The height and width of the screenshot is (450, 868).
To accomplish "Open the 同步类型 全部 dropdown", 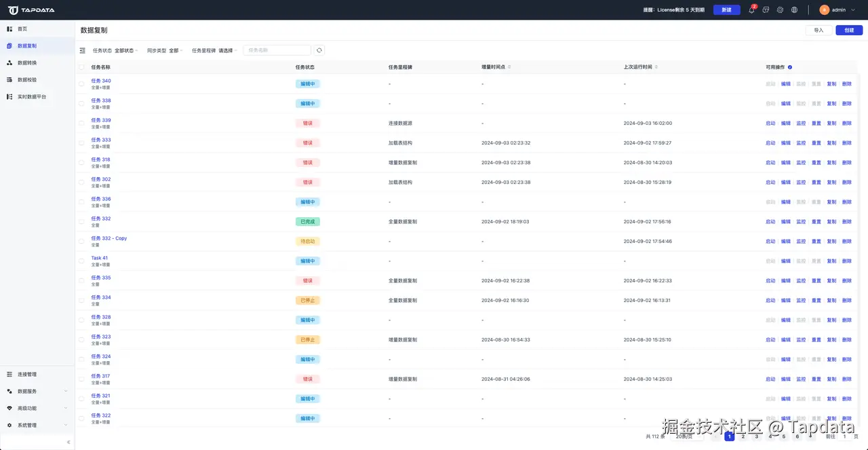I will pos(176,50).
